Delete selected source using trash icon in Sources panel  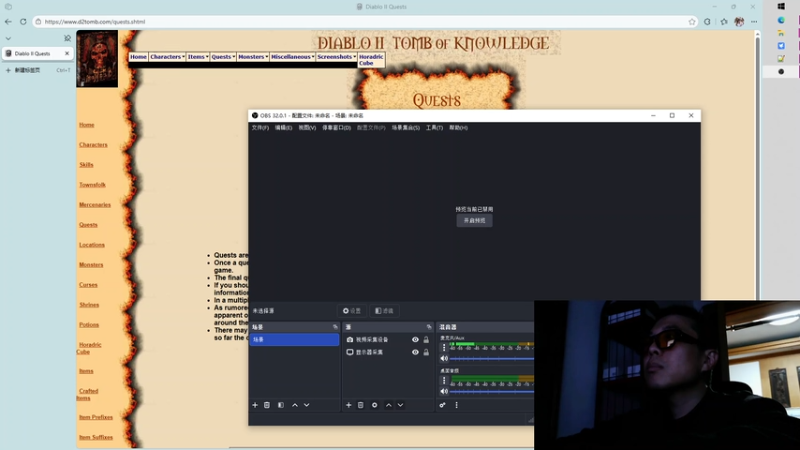pyautogui.click(x=361, y=405)
